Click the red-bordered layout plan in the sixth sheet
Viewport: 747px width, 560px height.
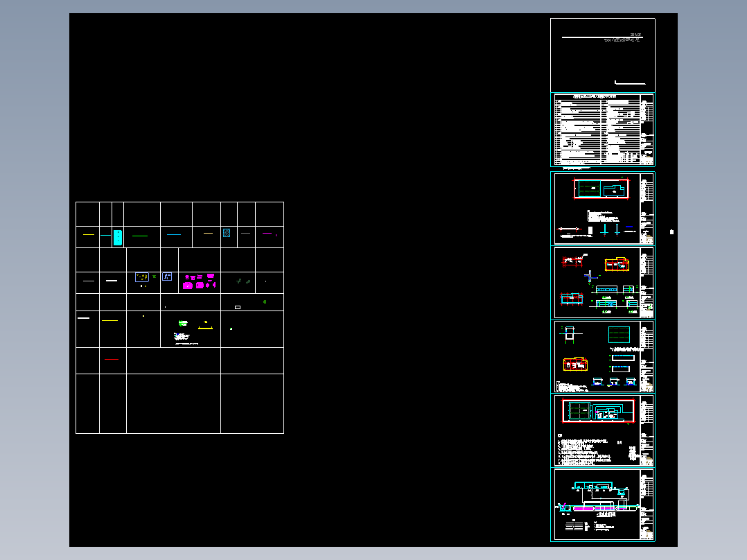(599, 411)
